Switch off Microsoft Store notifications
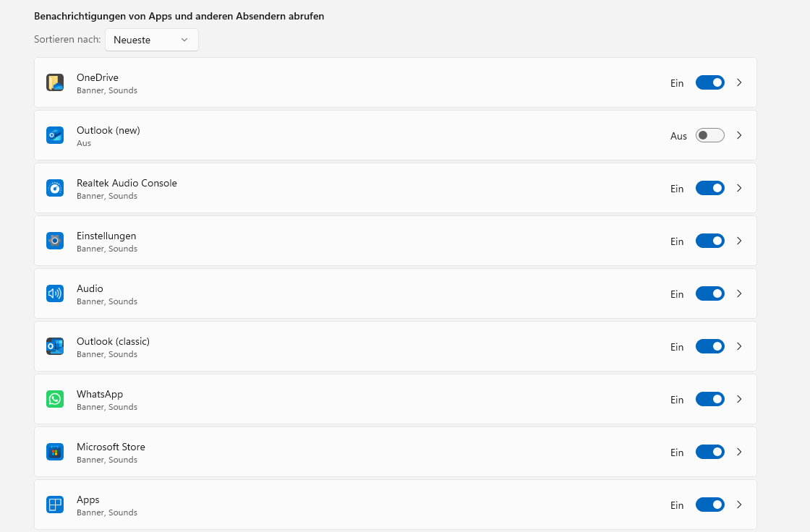Image resolution: width=810 pixels, height=532 pixels. (709, 452)
